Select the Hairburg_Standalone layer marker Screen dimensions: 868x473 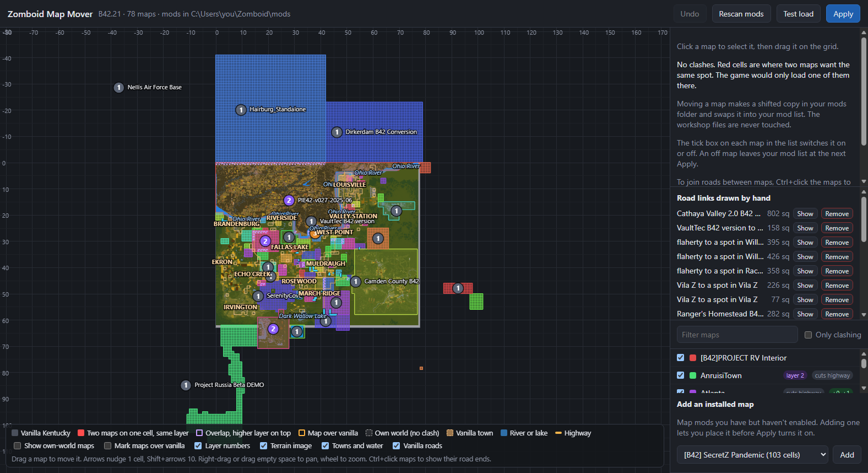click(241, 110)
